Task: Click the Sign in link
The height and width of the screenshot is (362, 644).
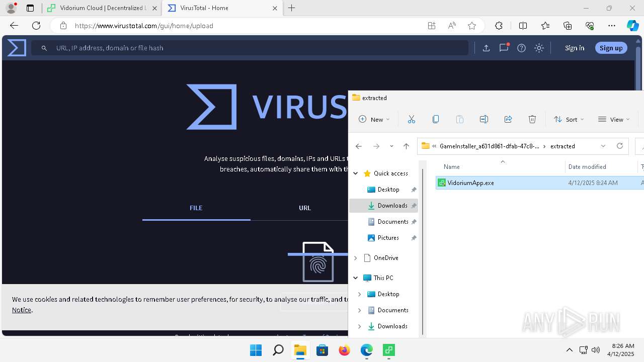Action: (575, 48)
